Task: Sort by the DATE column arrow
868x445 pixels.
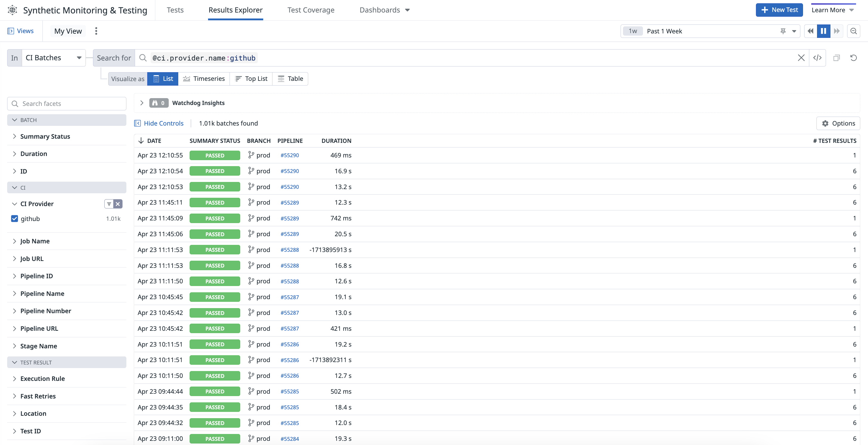Action: 141,140
